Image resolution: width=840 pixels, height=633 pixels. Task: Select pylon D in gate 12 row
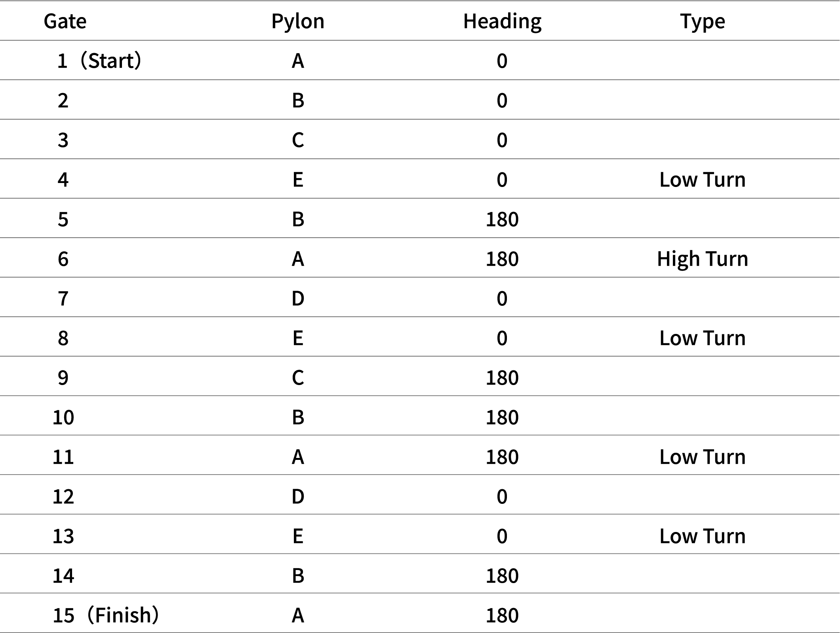(x=298, y=496)
